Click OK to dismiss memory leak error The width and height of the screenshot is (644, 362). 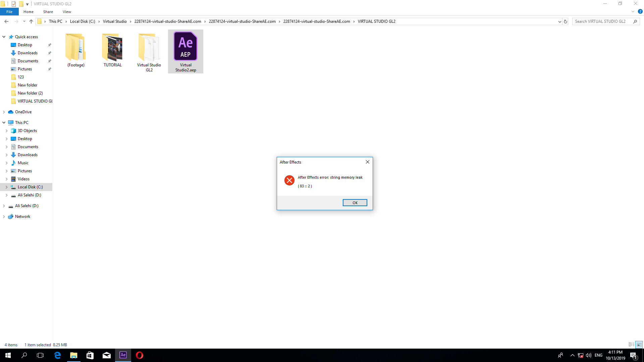pos(355,202)
